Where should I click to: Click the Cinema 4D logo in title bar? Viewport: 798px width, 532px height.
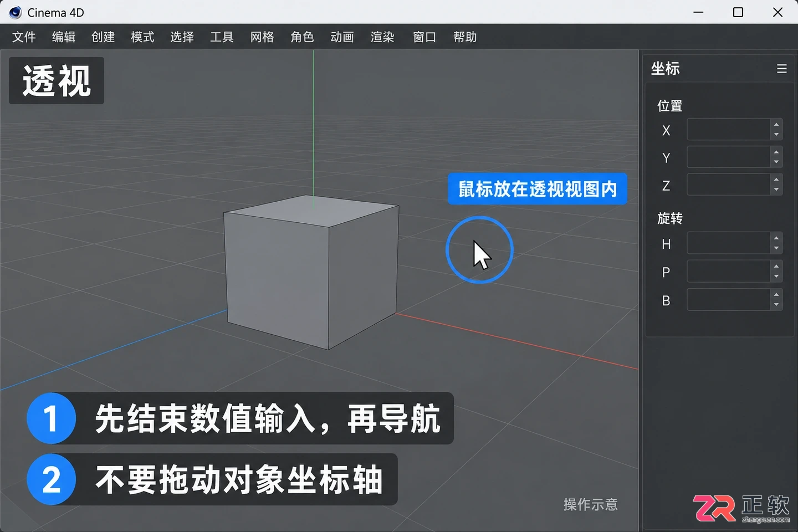[15, 12]
